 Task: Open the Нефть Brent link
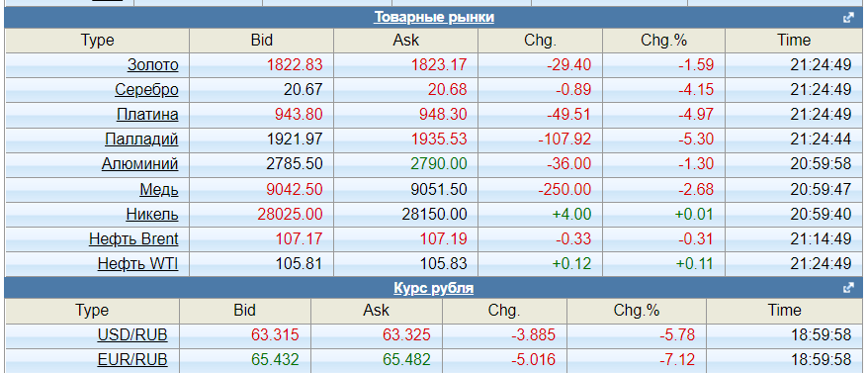point(133,239)
